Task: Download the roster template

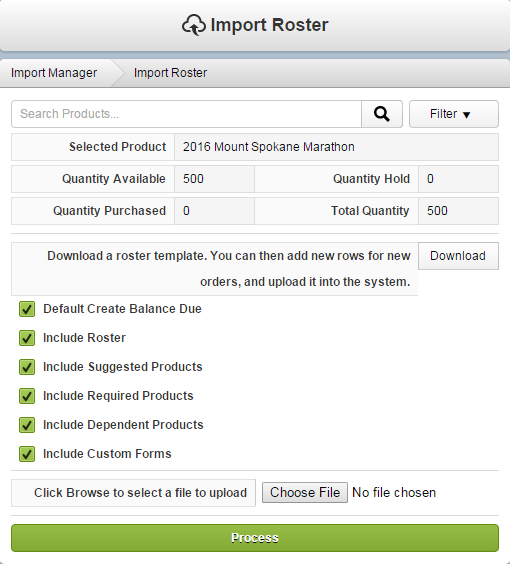Action: (x=458, y=256)
